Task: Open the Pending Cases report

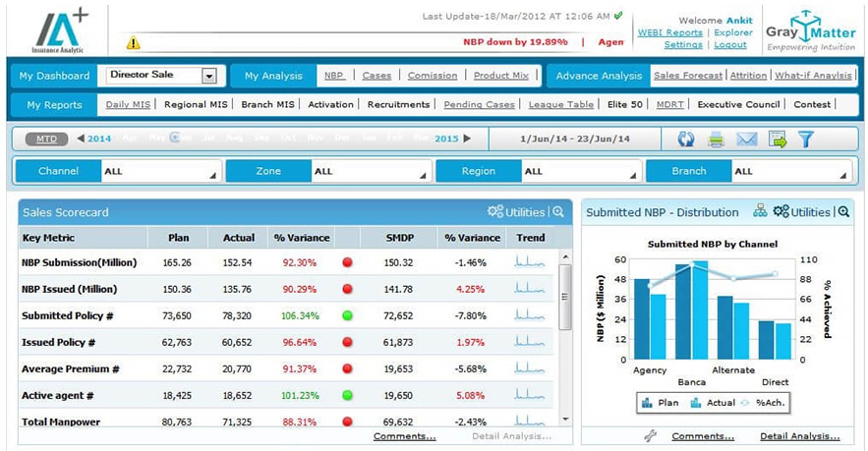Action: 479,104
